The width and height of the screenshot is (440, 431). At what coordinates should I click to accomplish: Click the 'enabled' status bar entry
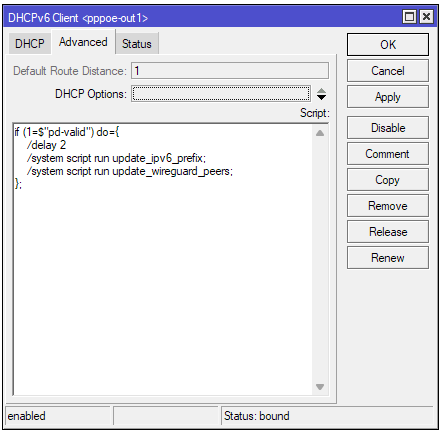coord(26,416)
